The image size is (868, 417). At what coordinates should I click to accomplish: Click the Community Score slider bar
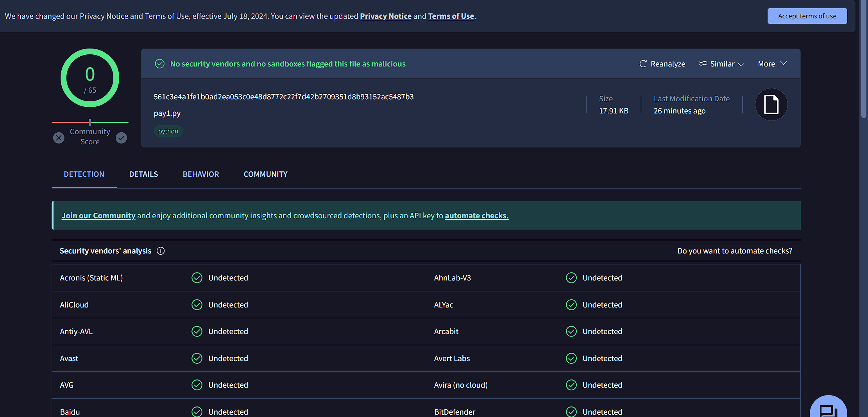pos(90,122)
